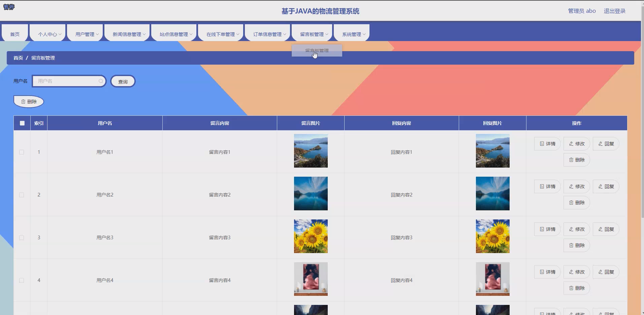Viewport: 644px width, 315px height.
Task: Check the checkbox for row 1
Action: 22,152
